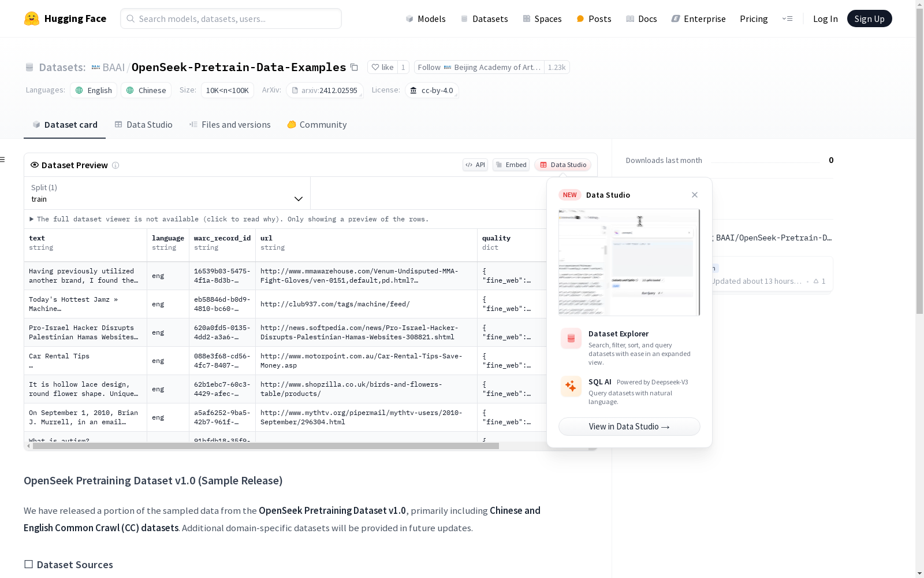This screenshot has width=924, height=578.
Task: Open the API button in Dataset Preview
Action: click(475, 165)
